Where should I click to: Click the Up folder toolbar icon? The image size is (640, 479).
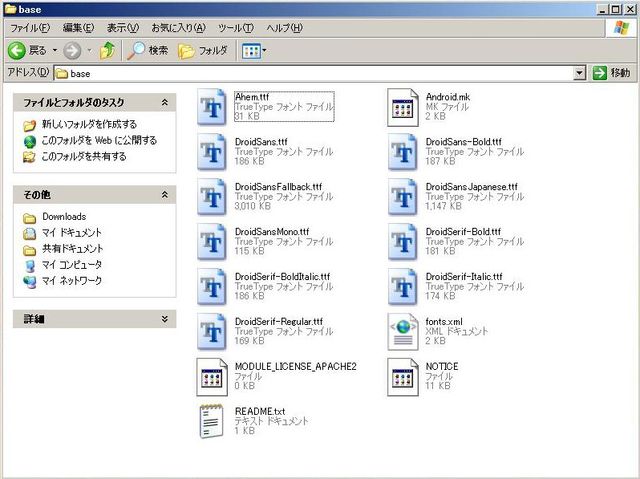(x=107, y=50)
